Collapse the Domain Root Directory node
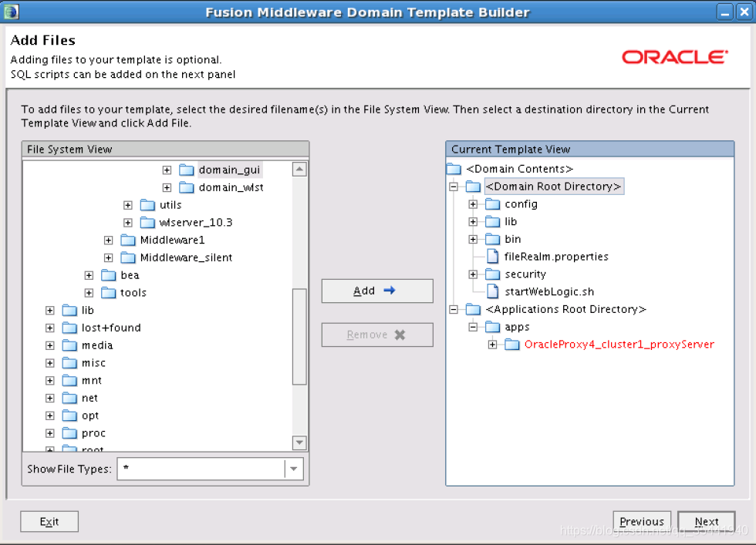This screenshot has width=756, height=545. (x=454, y=187)
